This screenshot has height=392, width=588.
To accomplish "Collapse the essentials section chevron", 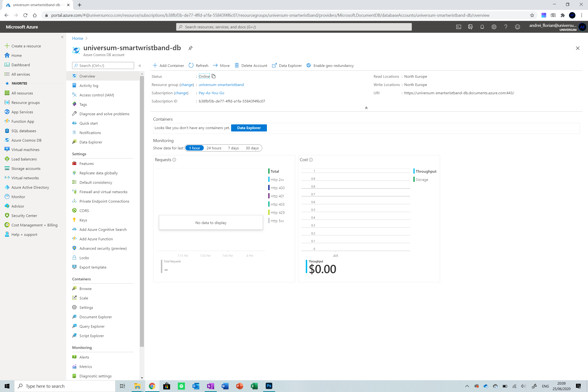I will coord(366,108).
